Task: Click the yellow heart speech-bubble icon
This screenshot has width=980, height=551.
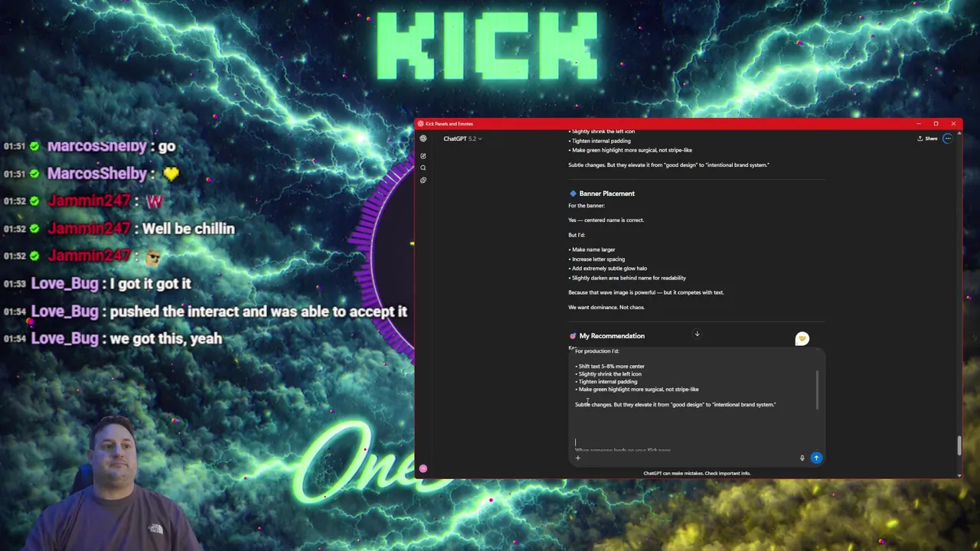Action: (x=802, y=338)
